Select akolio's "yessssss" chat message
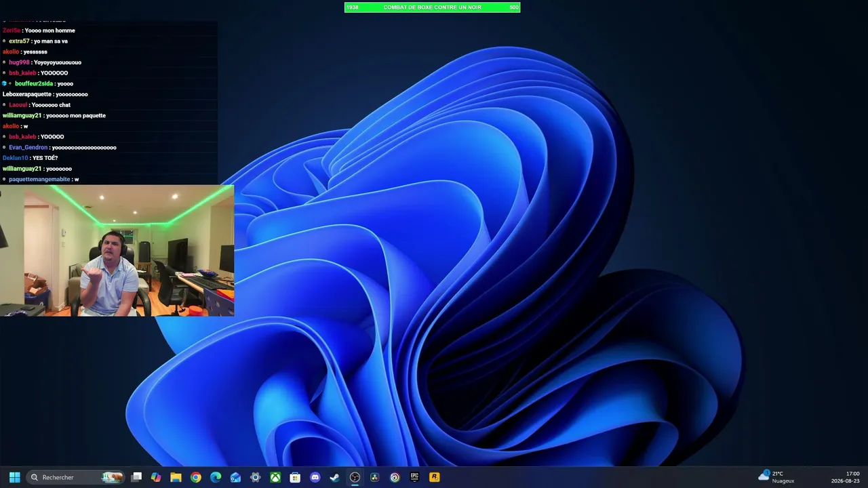868x488 pixels. click(25, 52)
